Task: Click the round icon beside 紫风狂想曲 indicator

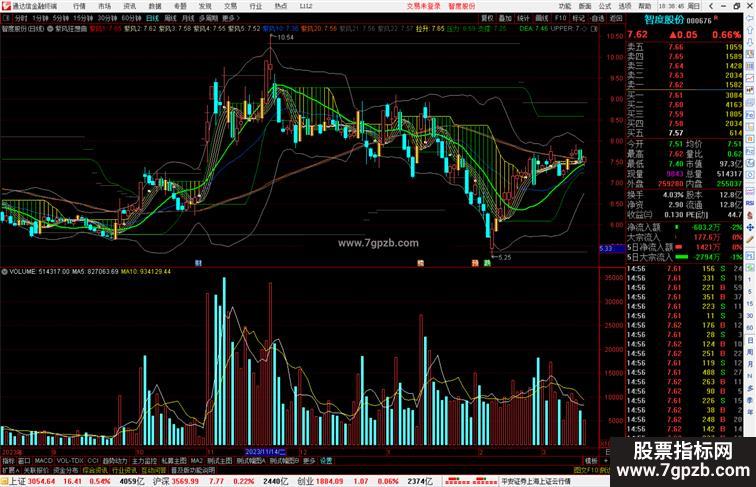Action: coord(50,29)
